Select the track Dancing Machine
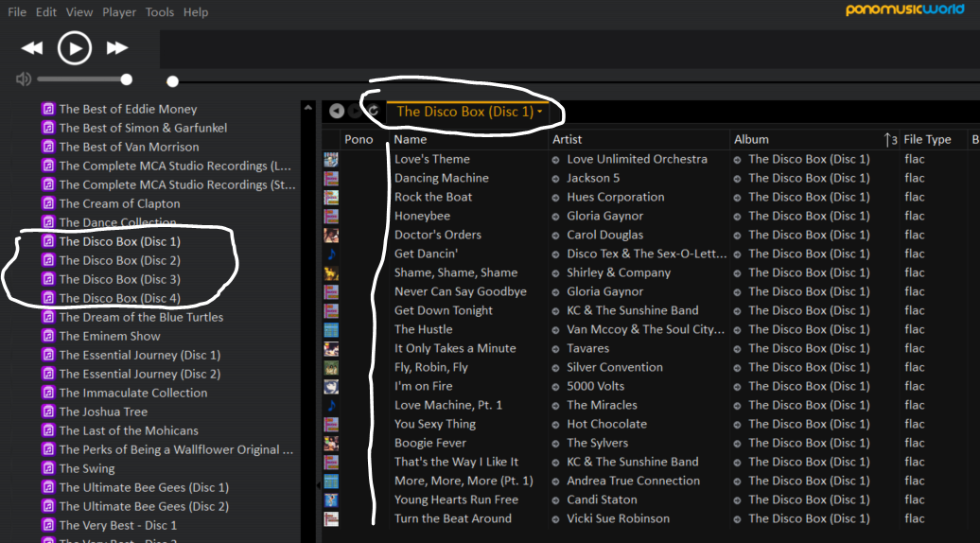 pyautogui.click(x=441, y=178)
